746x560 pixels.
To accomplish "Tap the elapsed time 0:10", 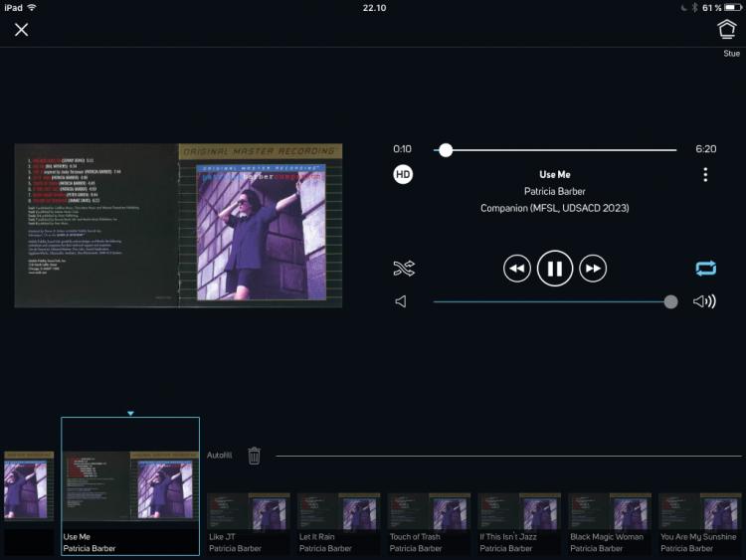I will 402,149.
